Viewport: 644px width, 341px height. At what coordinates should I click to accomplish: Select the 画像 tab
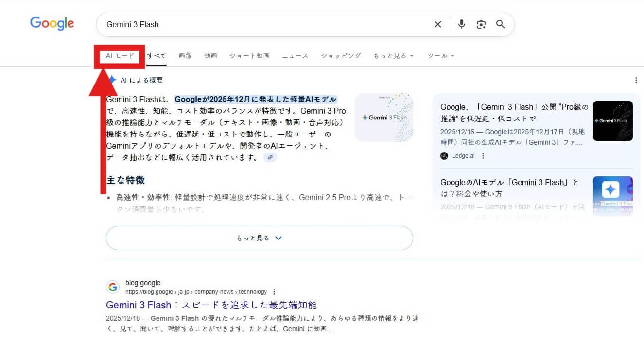tap(185, 56)
